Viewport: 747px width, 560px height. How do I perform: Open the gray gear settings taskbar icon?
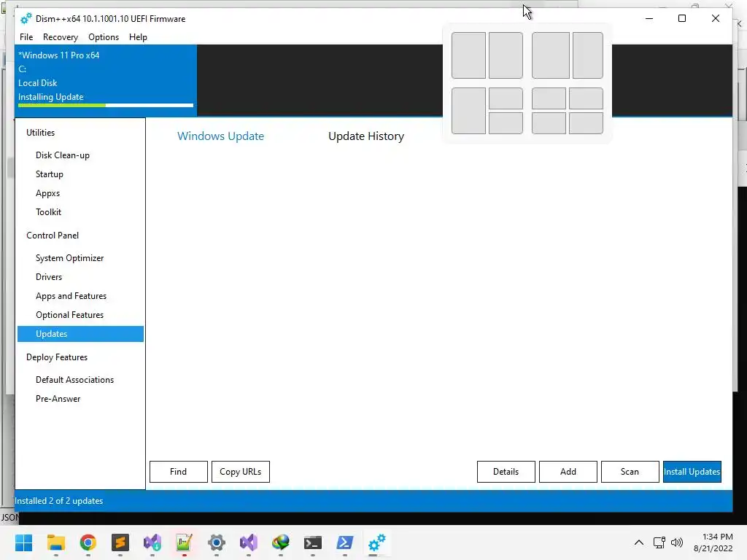coord(216,542)
